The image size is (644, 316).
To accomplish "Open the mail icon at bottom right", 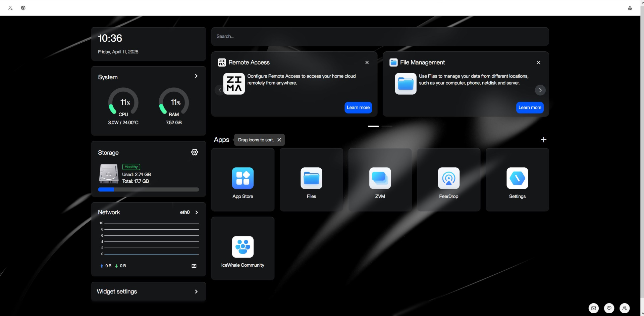I will pyautogui.click(x=593, y=308).
